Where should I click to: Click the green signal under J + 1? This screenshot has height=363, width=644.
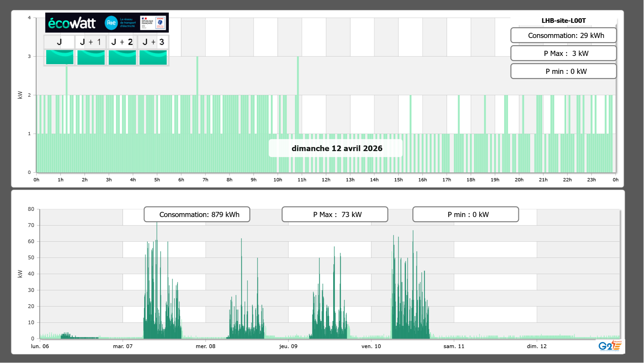91,57
